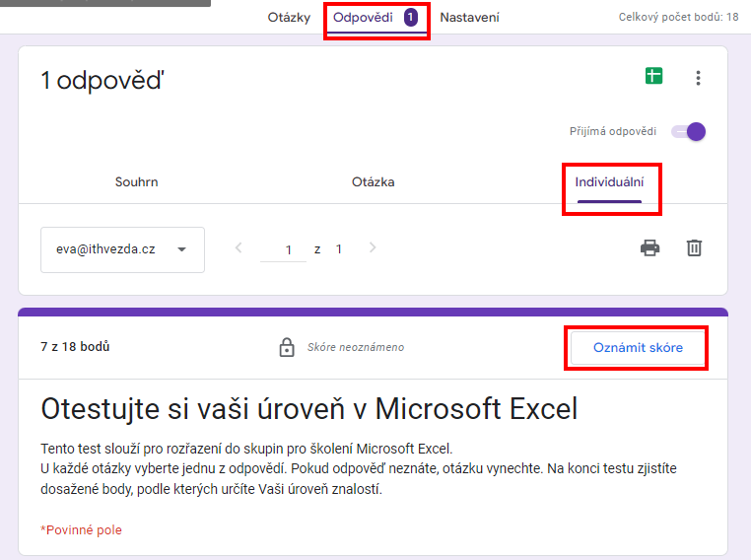Toggle the Přijímá odpovědi switch
This screenshot has height=560, width=751.
(688, 131)
